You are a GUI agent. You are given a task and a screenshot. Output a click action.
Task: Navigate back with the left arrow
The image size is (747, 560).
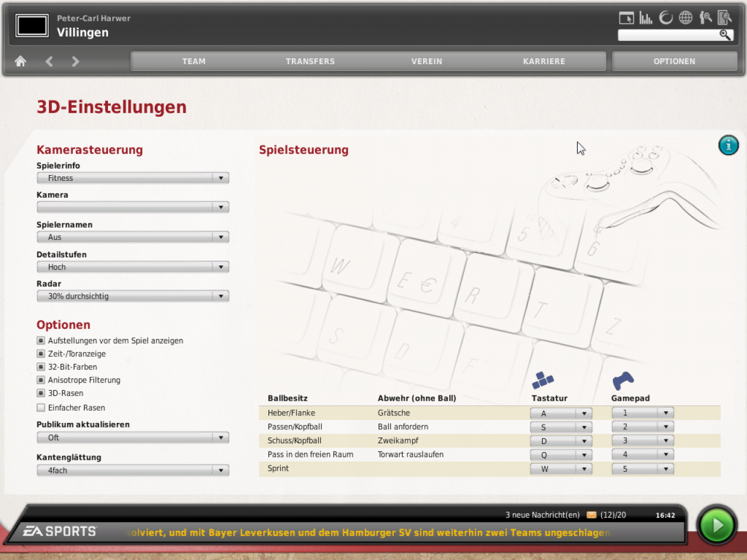click(x=49, y=61)
